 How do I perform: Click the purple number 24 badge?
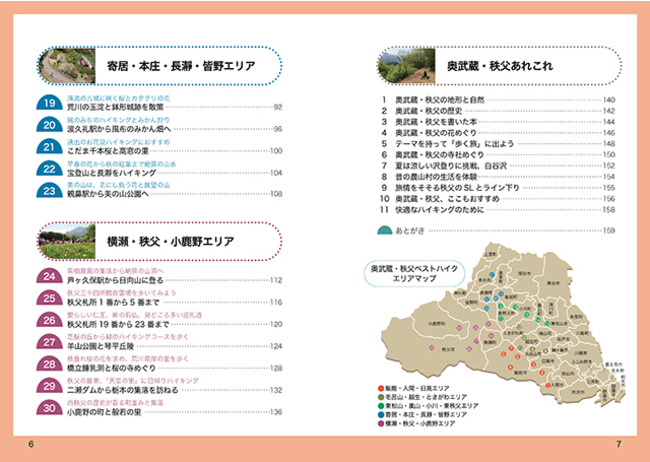(x=48, y=277)
